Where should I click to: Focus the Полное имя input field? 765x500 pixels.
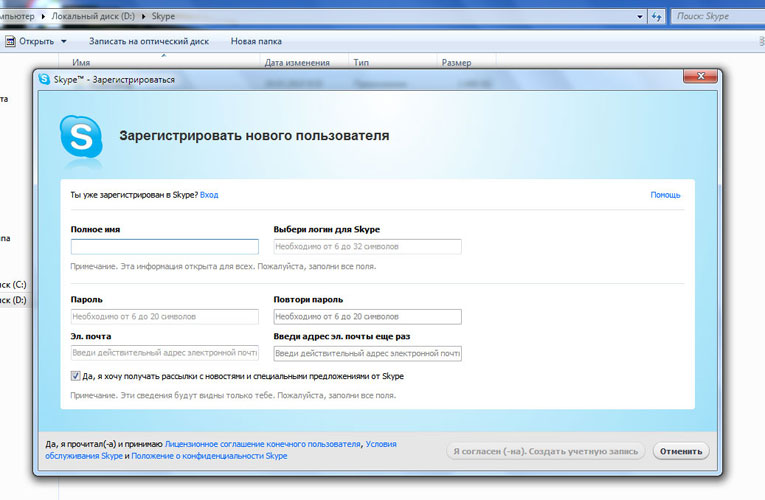tap(164, 246)
